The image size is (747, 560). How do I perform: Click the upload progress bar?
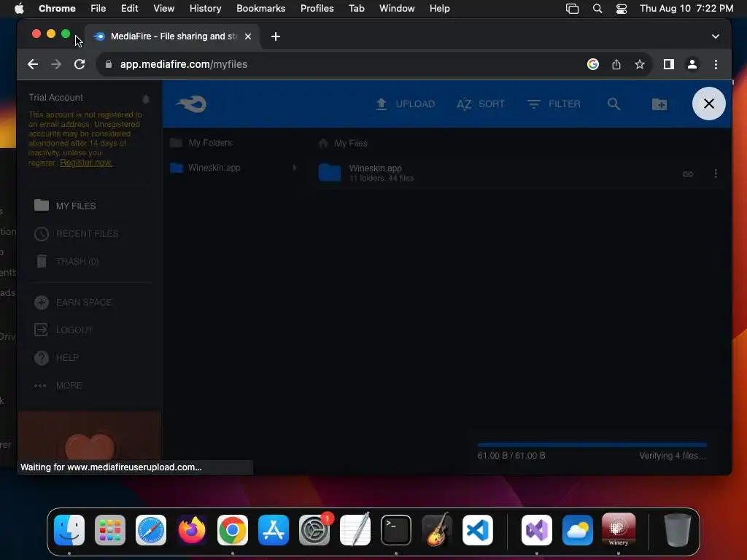pyautogui.click(x=592, y=445)
